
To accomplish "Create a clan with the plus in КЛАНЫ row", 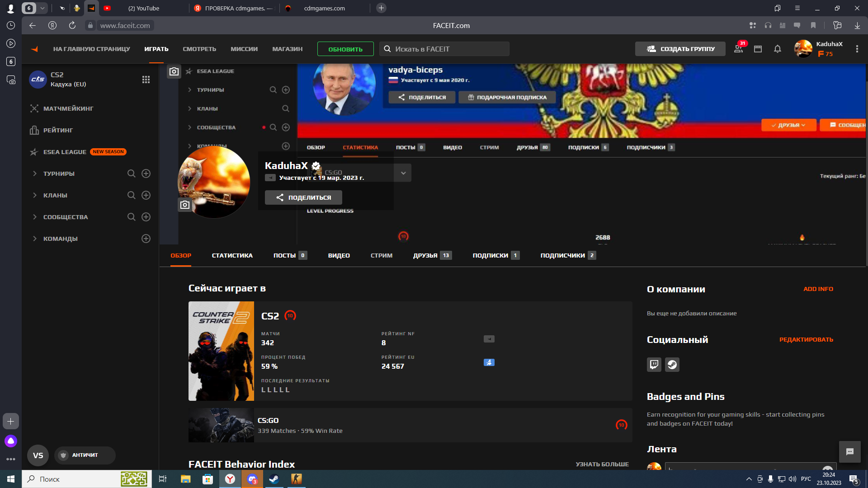I will 146,195.
